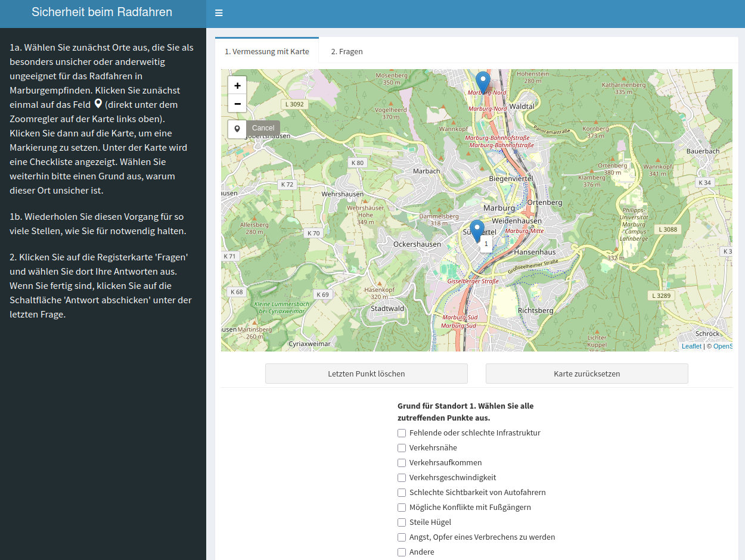Click the blue marker at Marburg-Nord

pyautogui.click(x=483, y=83)
